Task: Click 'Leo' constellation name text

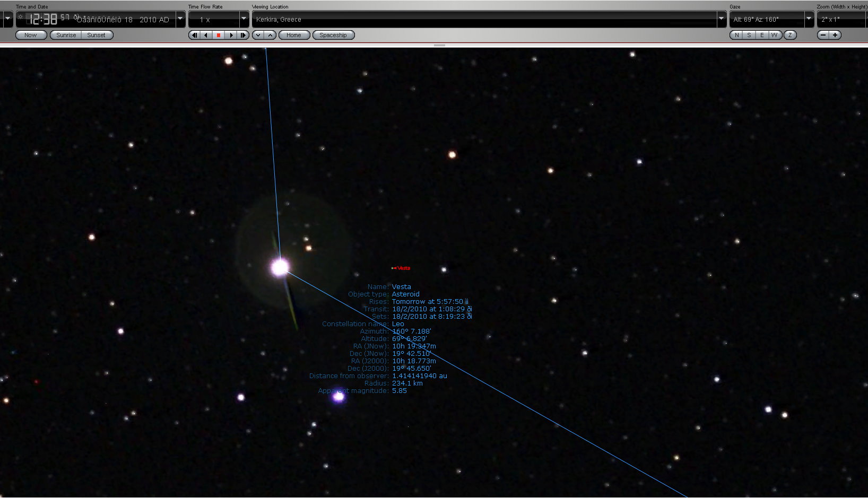Action: 398,324
